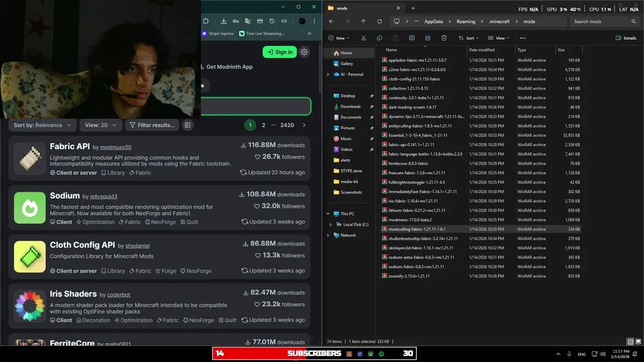Show hidden bookmarks overflow chevron
The height and width of the screenshot is (362, 644).
310,34
